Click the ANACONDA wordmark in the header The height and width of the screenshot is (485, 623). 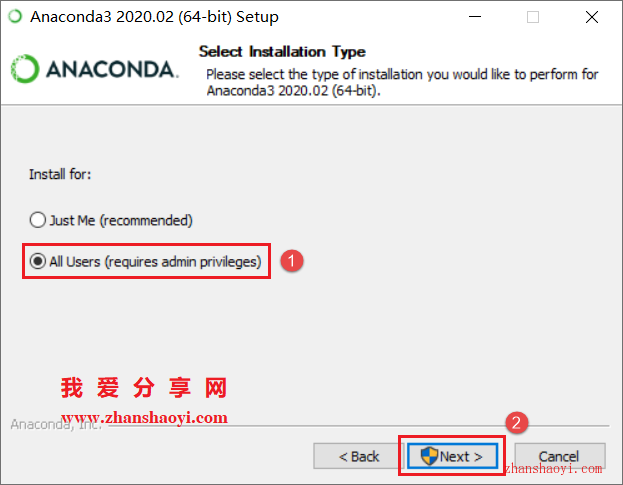coord(112,69)
